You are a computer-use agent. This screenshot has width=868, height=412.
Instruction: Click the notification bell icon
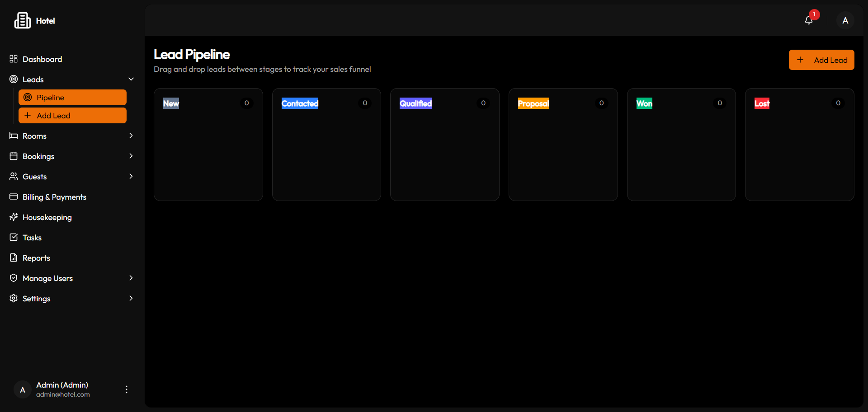(x=809, y=20)
